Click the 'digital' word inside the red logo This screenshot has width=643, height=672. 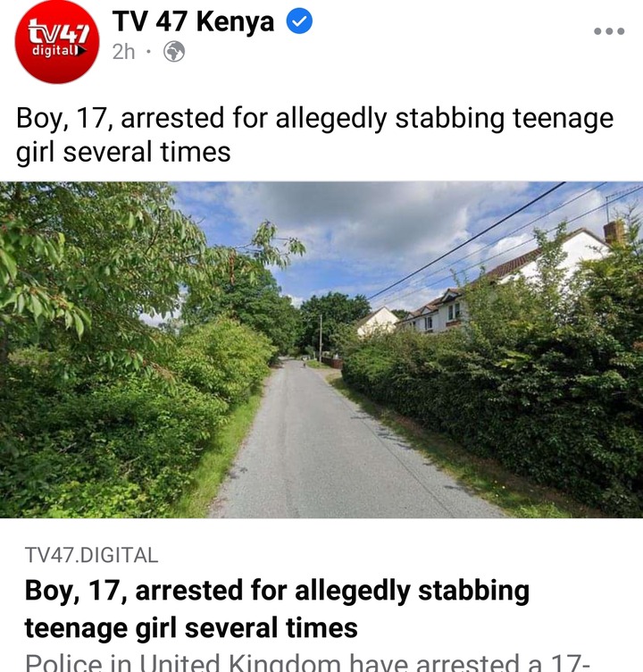[54, 50]
